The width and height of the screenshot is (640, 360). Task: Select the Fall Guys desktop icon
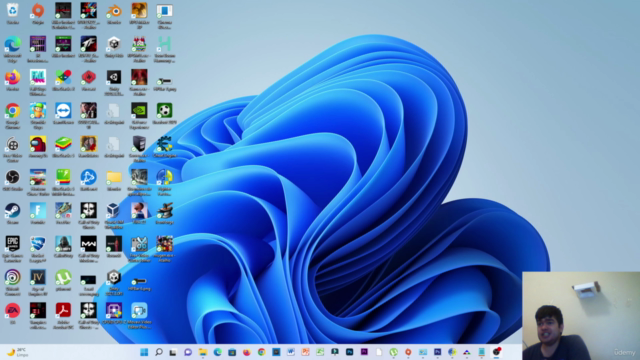click(38, 82)
